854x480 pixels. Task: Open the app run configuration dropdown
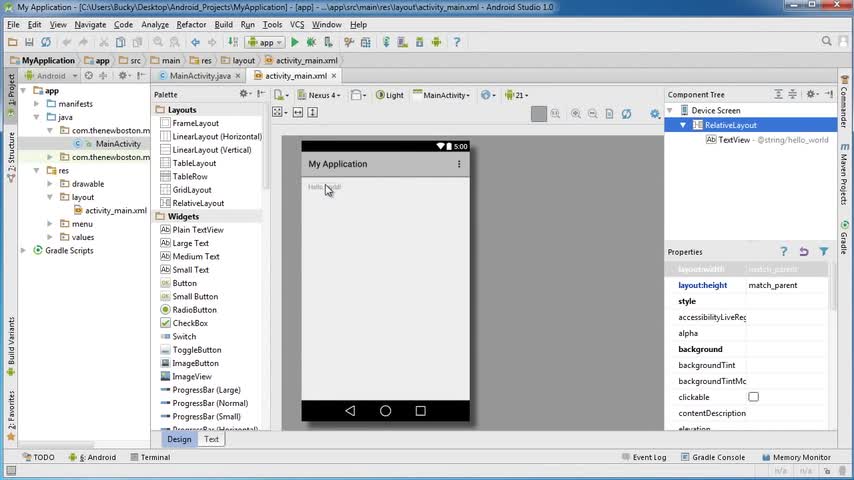pyautogui.click(x=266, y=42)
